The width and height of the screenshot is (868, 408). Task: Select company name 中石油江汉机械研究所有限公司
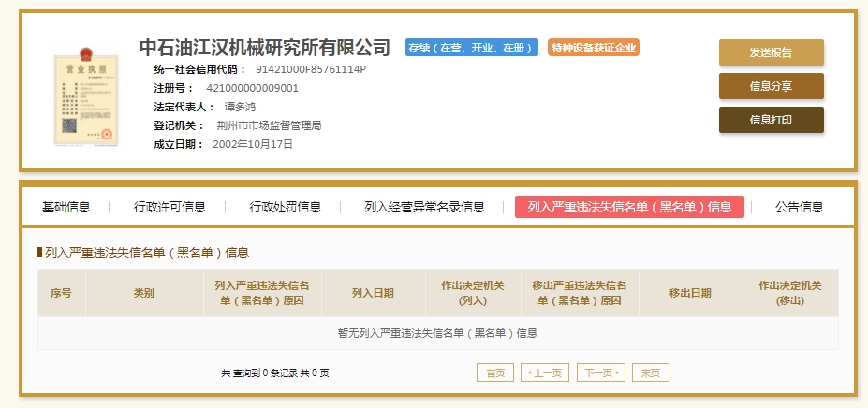(x=265, y=48)
